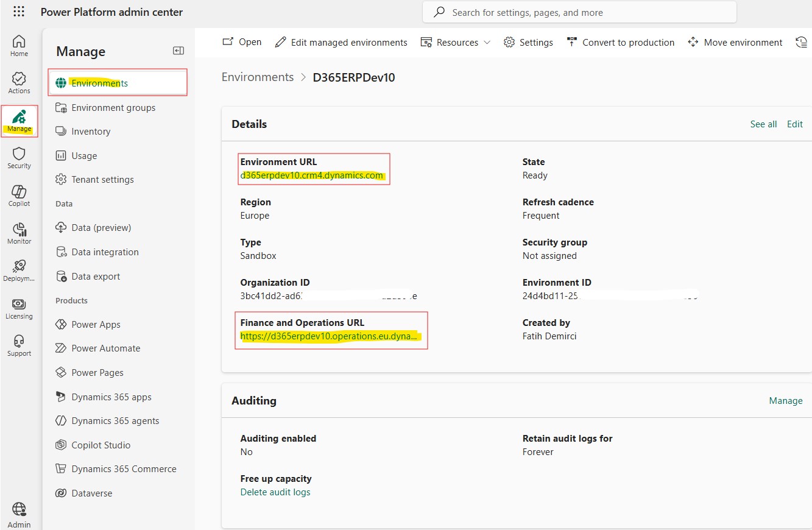
Task: Go to Home in the left rail
Action: pyautogui.click(x=19, y=46)
